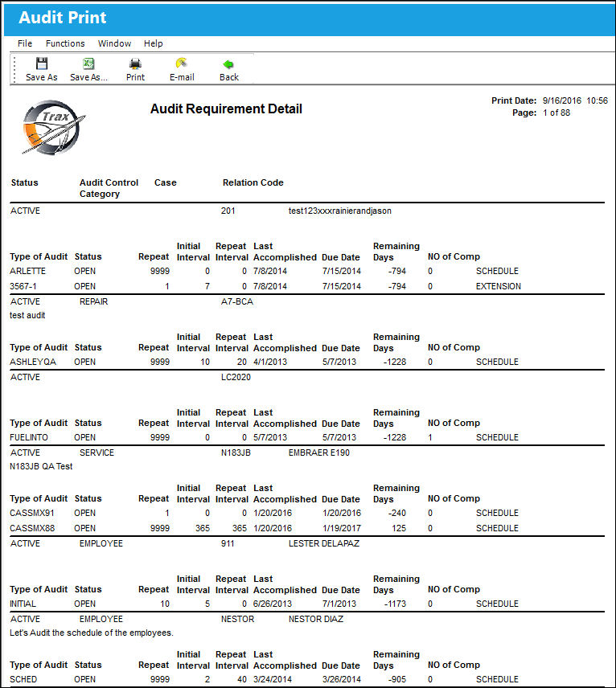This screenshot has width=616, height=688.
Task: Click the REPAIR category text
Action: point(93,301)
